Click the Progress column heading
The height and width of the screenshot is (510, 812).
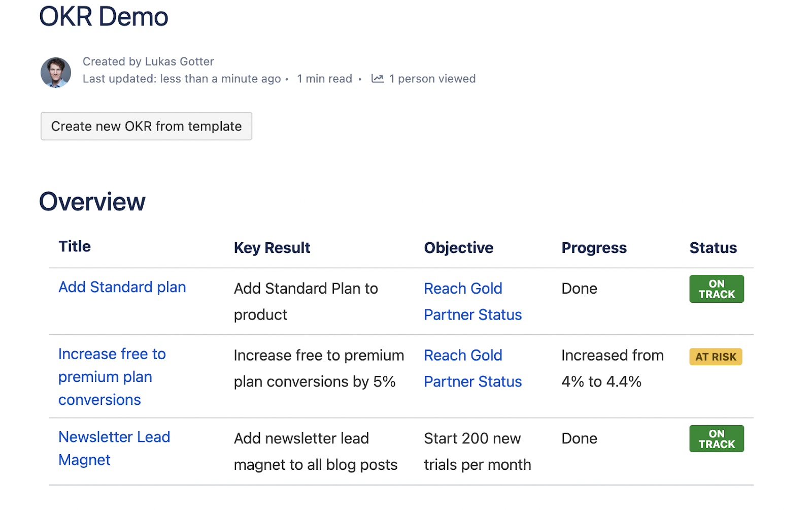point(594,247)
